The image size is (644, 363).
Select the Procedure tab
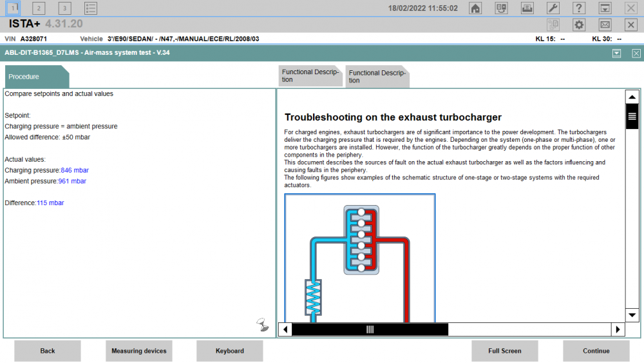pyautogui.click(x=36, y=77)
